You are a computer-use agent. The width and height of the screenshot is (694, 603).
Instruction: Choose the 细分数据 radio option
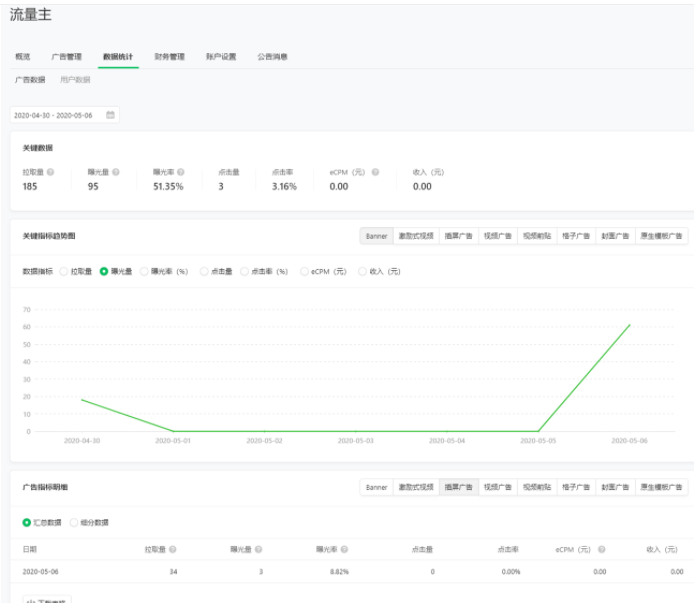(74, 522)
